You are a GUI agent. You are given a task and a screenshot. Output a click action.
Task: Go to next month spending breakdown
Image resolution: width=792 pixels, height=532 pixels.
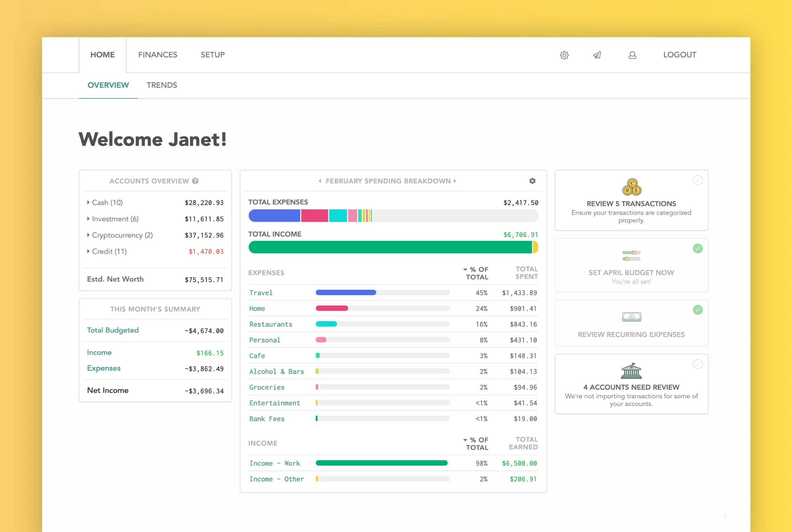pos(455,181)
